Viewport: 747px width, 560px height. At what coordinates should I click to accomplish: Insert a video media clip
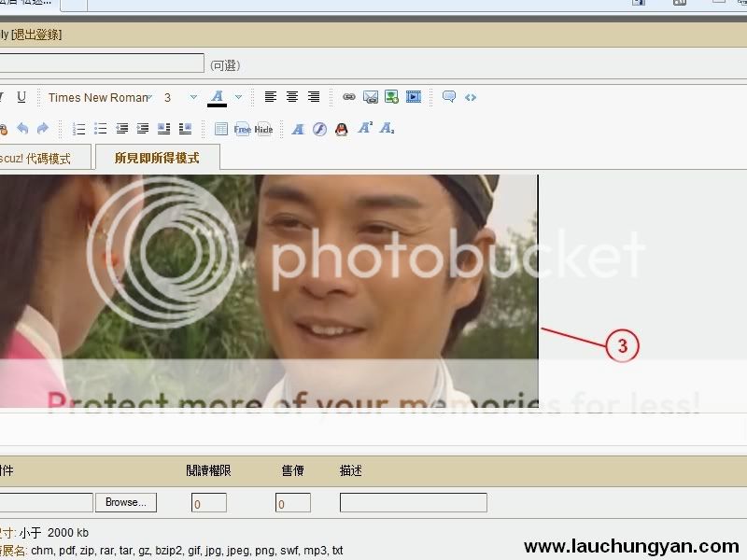click(x=414, y=97)
